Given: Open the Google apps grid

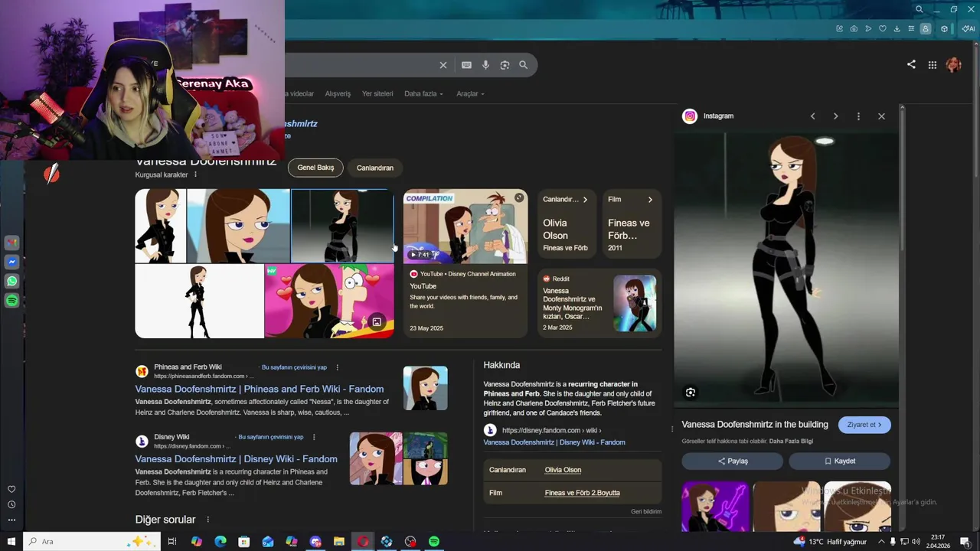Looking at the screenshot, I should (932, 65).
